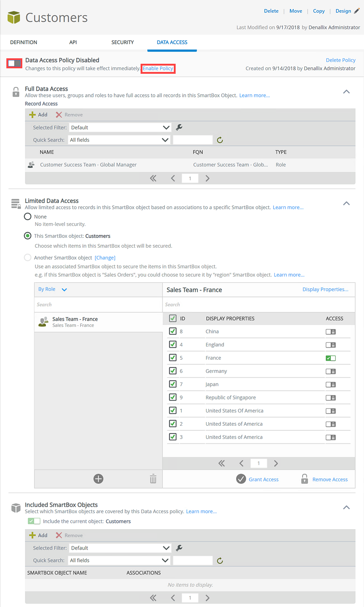The image size is (364, 607).
Task: Click the Enable Policy link
Action: [x=158, y=68]
